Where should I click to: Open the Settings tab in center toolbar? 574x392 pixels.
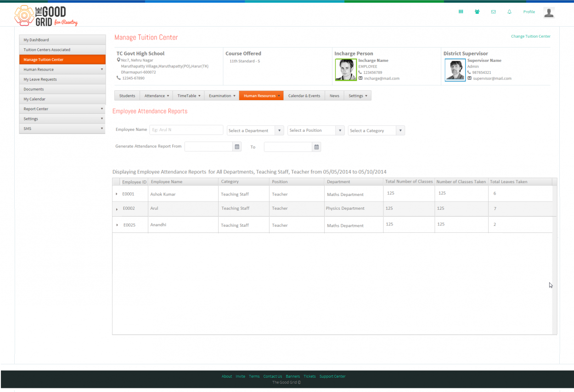coord(358,95)
